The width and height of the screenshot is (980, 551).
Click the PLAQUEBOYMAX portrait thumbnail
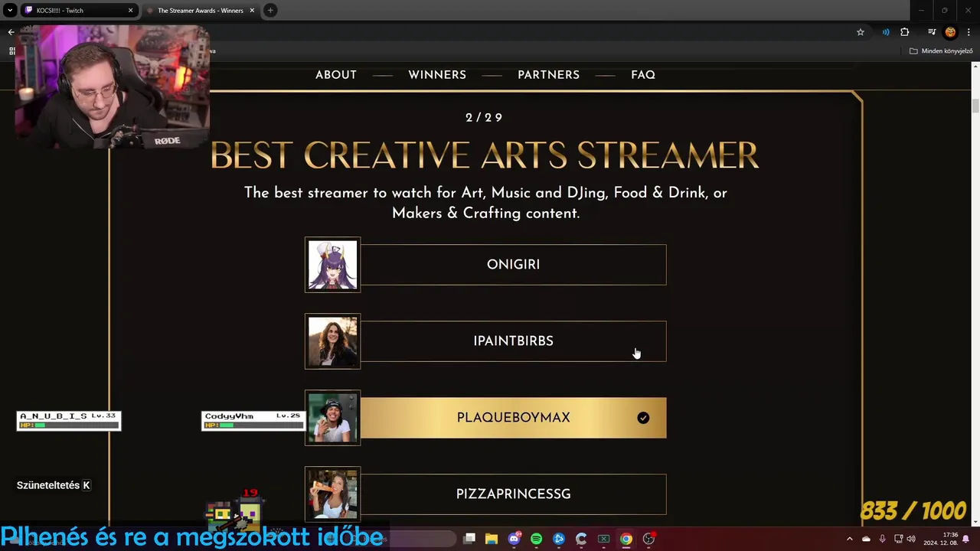click(332, 418)
